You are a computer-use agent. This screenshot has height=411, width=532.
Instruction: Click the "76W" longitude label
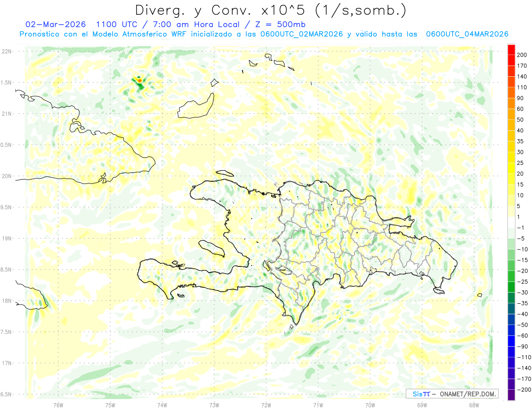(x=58, y=405)
